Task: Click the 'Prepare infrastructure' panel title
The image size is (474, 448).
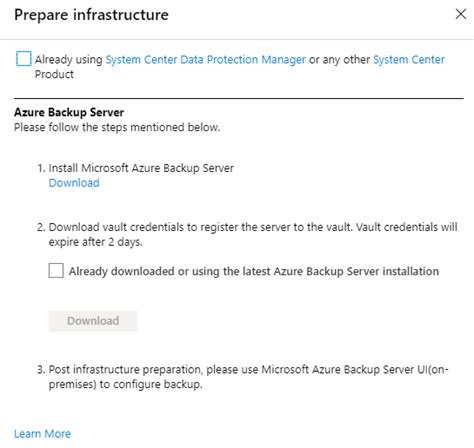Action: pyautogui.click(x=91, y=15)
